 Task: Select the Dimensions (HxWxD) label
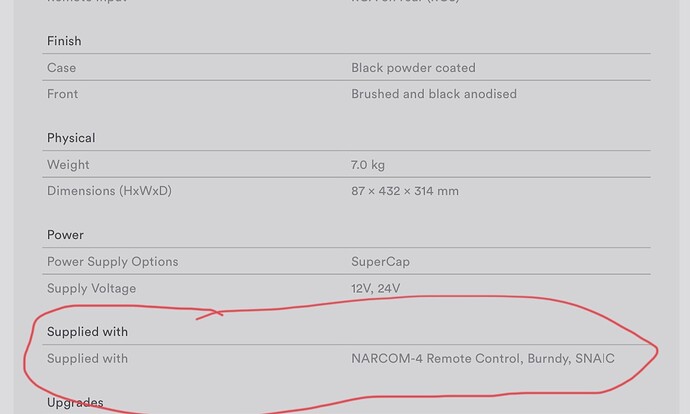click(109, 190)
